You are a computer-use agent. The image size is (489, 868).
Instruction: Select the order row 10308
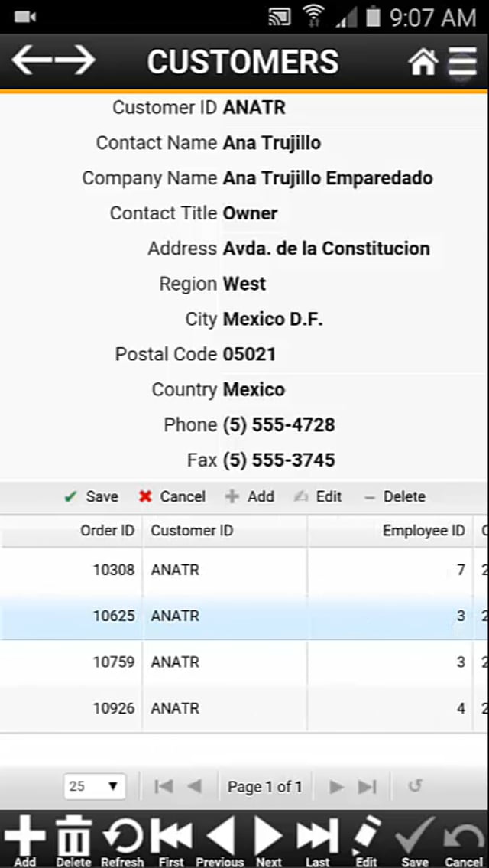(244, 571)
